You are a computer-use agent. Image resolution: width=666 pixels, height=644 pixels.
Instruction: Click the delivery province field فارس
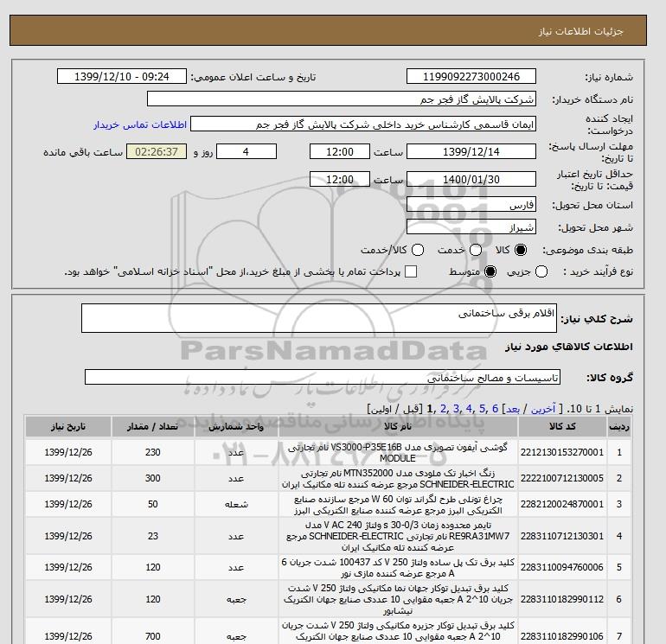click(x=471, y=204)
